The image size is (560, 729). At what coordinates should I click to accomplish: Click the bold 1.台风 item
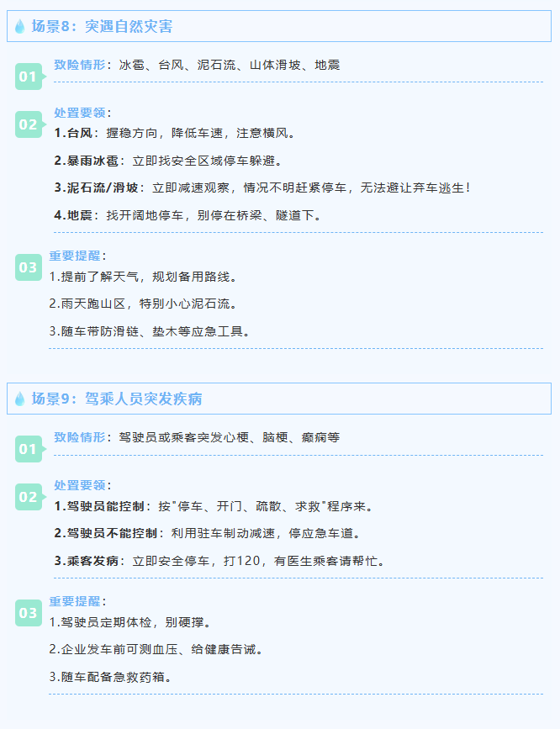tap(73, 133)
